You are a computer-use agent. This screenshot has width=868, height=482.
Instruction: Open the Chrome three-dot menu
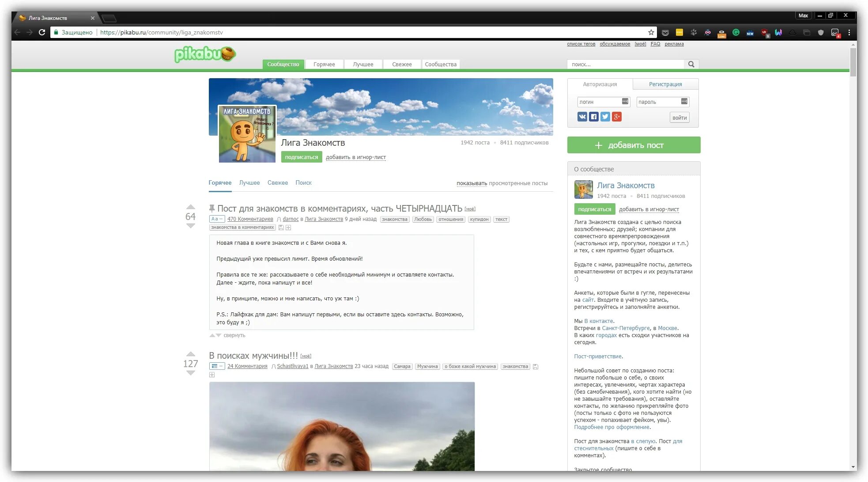[x=849, y=32]
